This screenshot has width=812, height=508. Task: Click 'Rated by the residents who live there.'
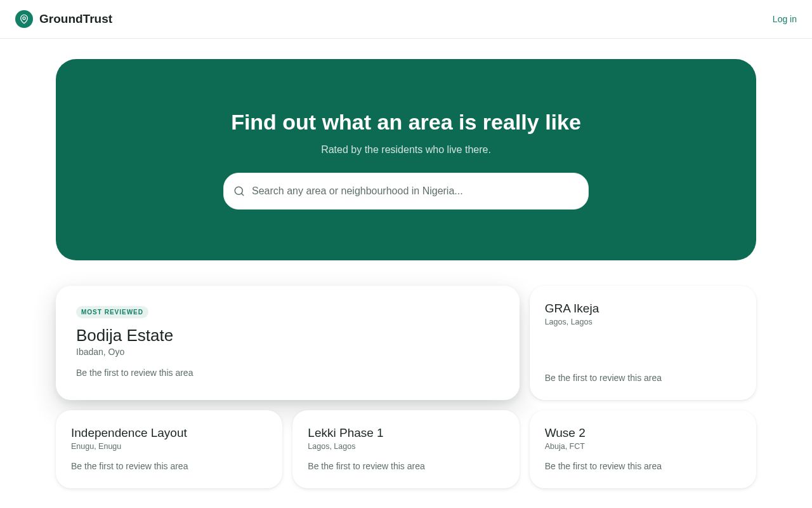406,150
